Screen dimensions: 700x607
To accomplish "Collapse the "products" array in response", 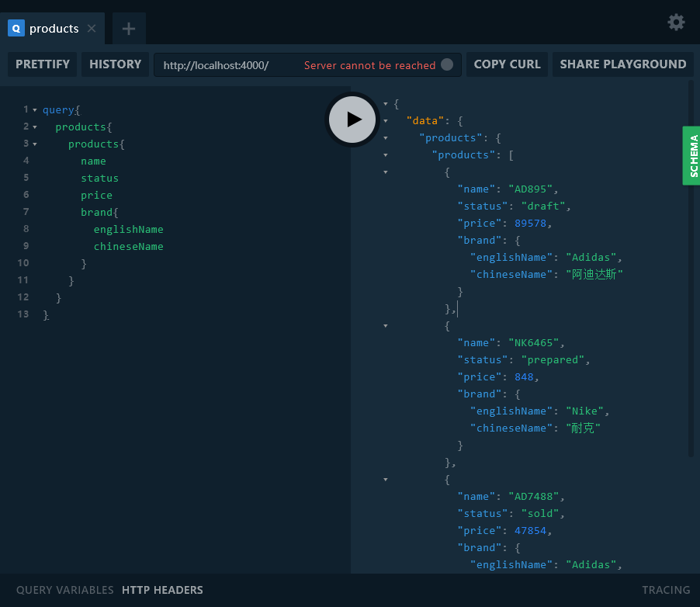I will [x=386, y=155].
